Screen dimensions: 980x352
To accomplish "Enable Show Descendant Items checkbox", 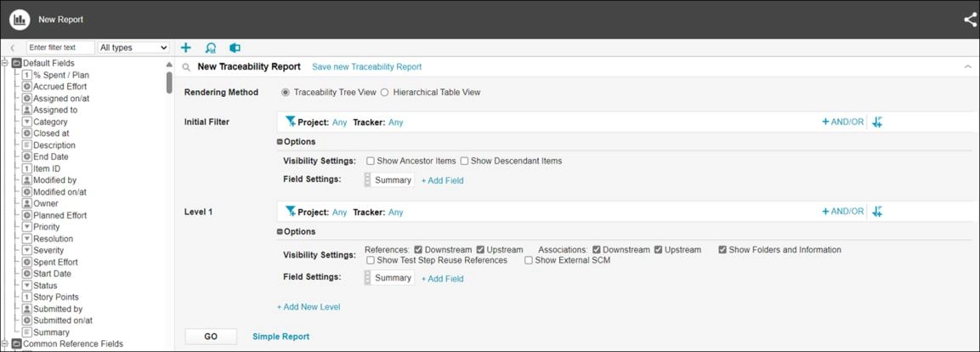I will [x=464, y=161].
